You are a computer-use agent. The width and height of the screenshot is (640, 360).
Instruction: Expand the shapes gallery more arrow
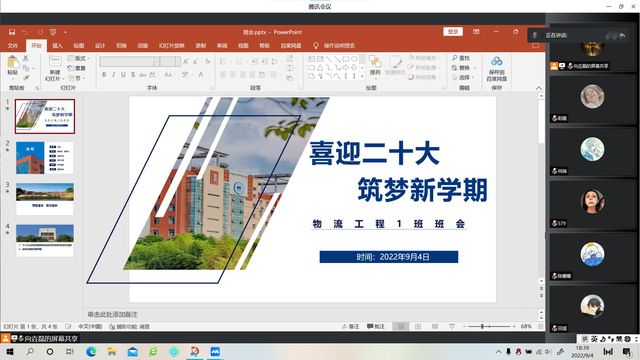(362, 76)
